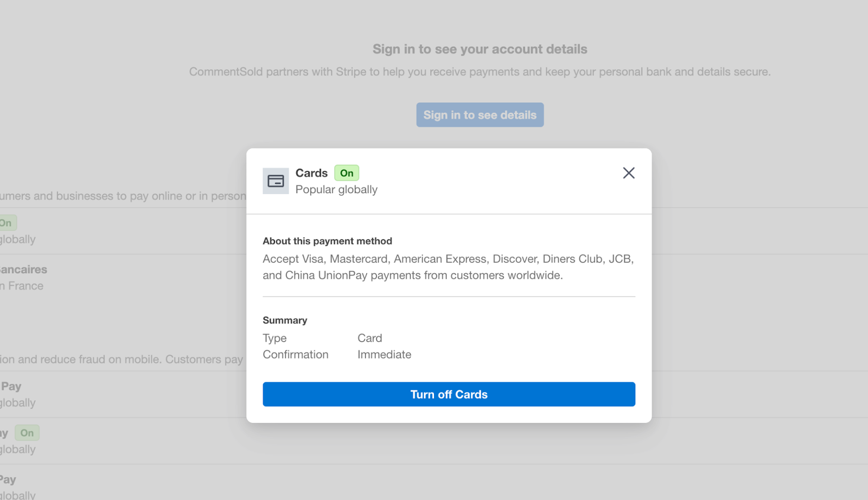Click the fraud on mobile description text

122,359
